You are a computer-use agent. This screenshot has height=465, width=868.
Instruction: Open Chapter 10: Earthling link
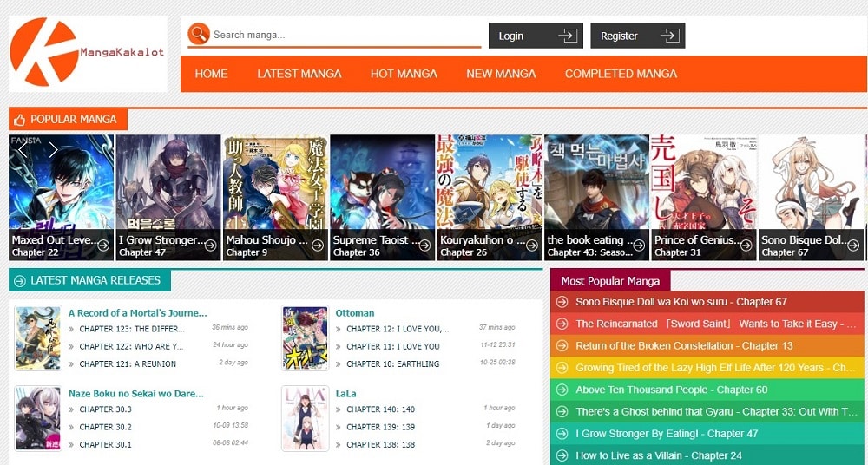[392, 364]
